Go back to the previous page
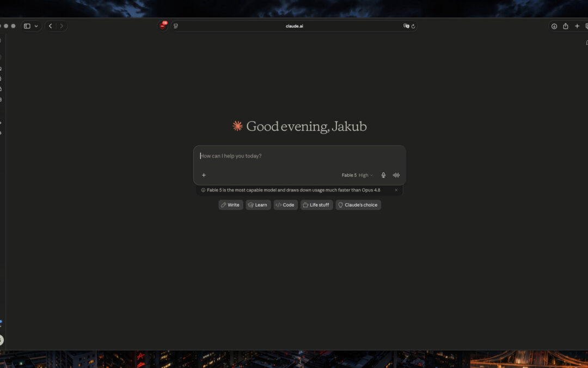Screen dimensions: 588x368 [50, 26]
